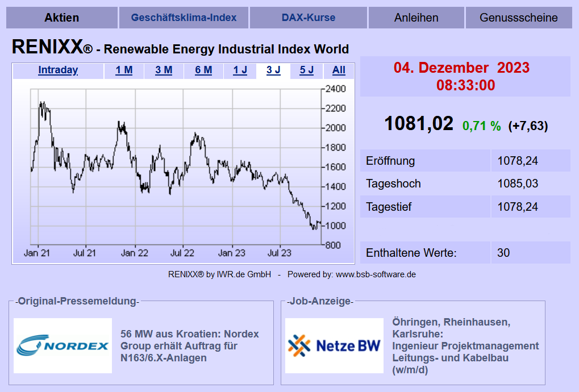Open the DAX-Kurse tab
The width and height of the screenshot is (579, 392).
(x=309, y=18)
